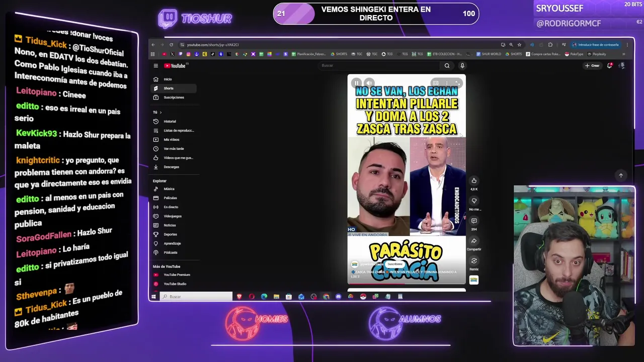Click browser back arrow
644x362 pixels.
[153, 45]
